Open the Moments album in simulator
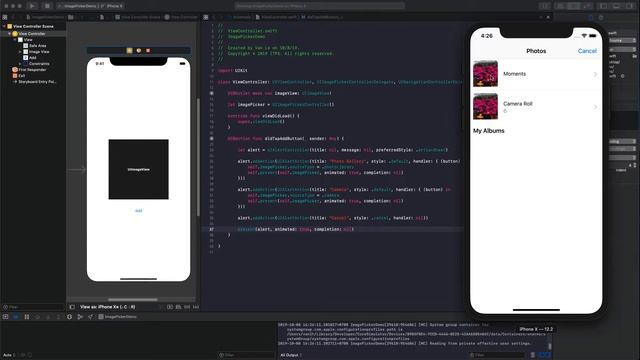This screenshot has height=360, width=640. (536, 74)
